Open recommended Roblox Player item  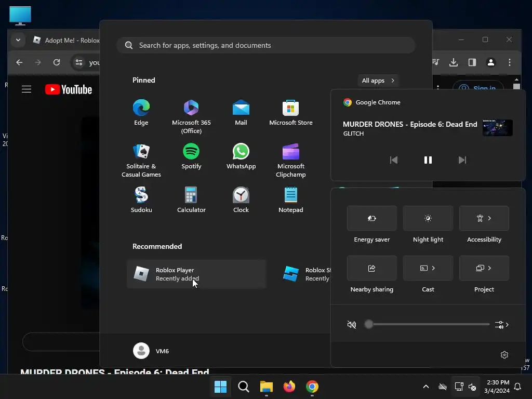coord(196,274)
